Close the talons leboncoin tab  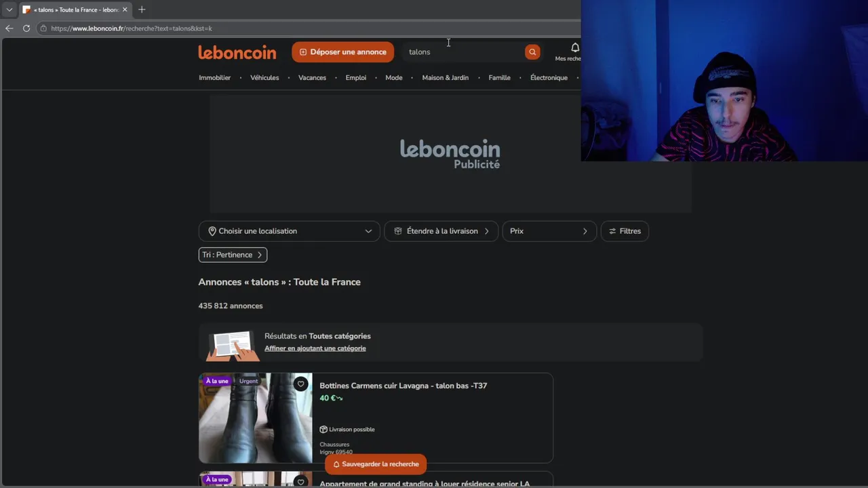tap(125, 9)
